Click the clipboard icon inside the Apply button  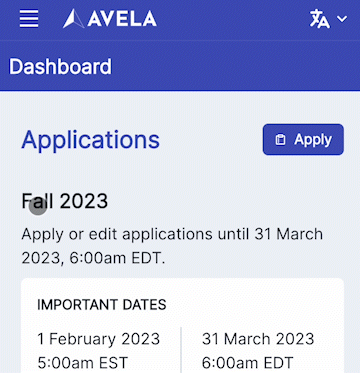281,140
